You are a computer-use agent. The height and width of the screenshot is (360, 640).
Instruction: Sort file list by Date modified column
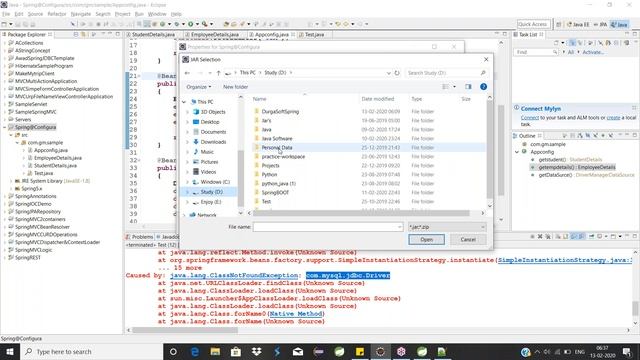[378, 99]
